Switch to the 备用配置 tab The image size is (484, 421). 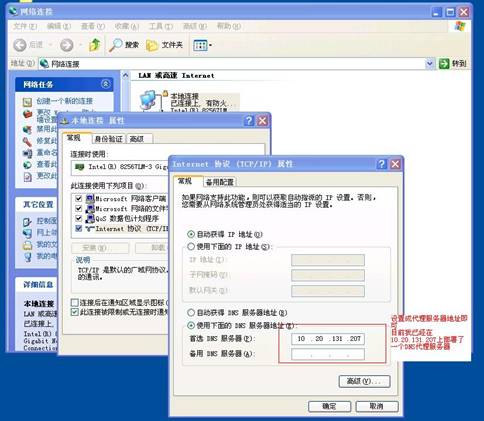[x=219, y=182]
